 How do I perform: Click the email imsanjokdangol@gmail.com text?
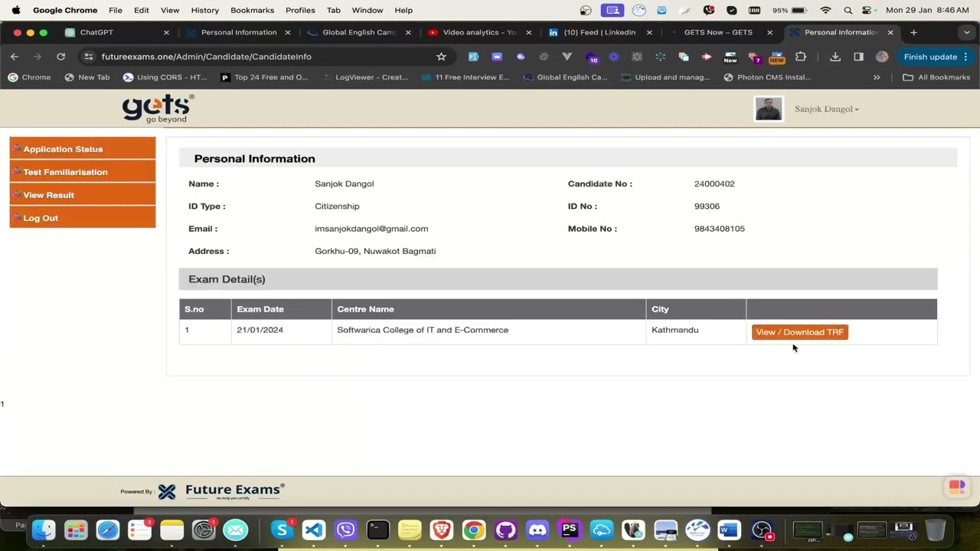(371, 229)
